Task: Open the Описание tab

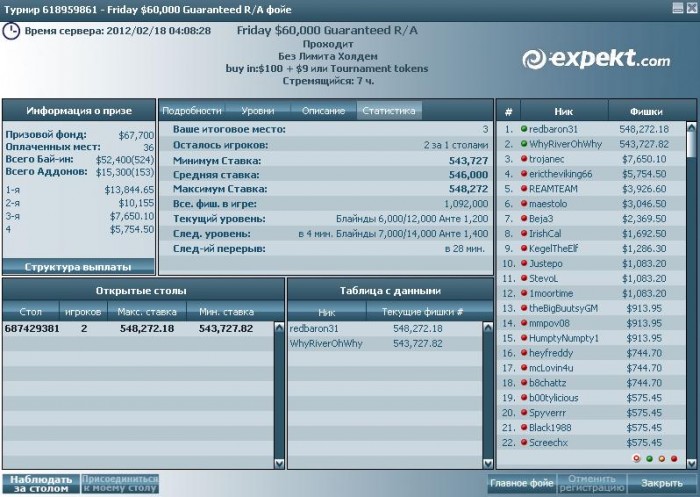Action: pyautogui.click(x=323, y=111)
